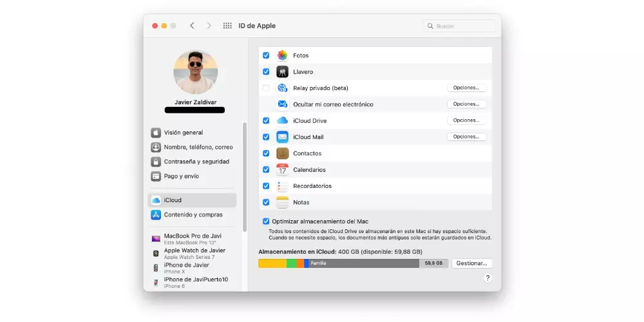Go back using the left arrow
The width and height of the screenshot is (644, 322).
pos(192,26)
